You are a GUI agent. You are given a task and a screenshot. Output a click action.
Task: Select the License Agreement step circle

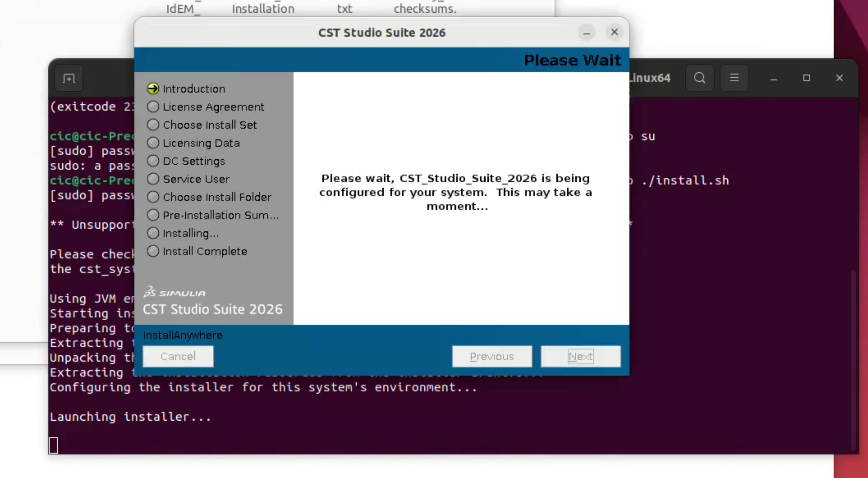153,107
